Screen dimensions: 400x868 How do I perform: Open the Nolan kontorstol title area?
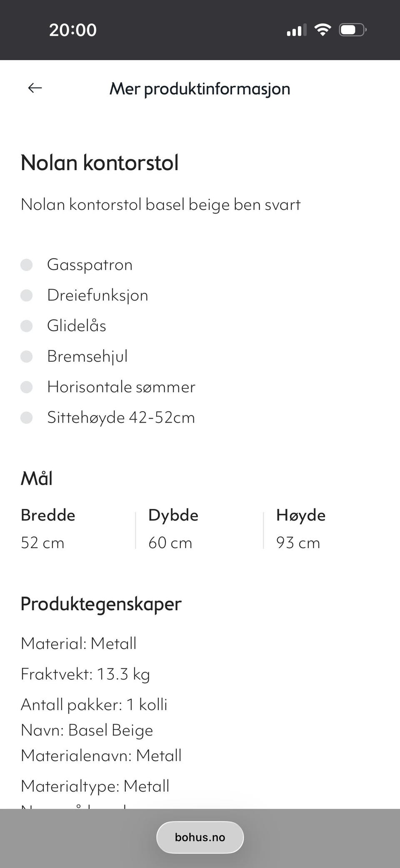coord(100,163)
